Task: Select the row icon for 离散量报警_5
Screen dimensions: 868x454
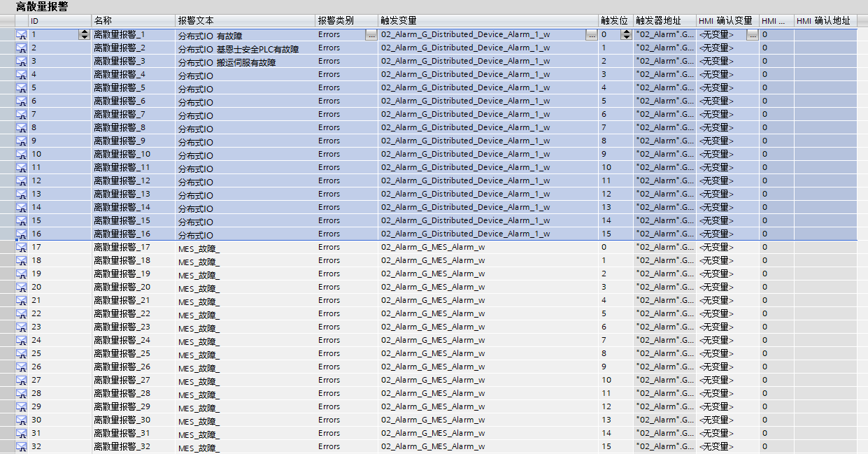Action: (x=21, y=87)
